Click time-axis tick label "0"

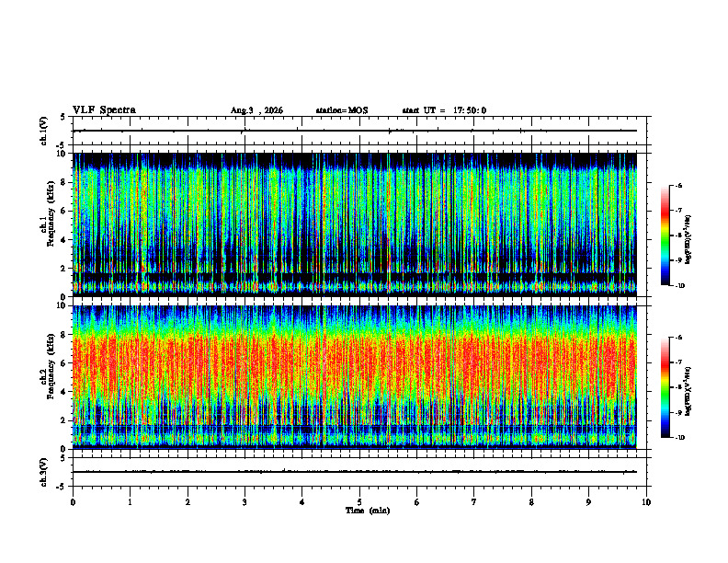73,502
